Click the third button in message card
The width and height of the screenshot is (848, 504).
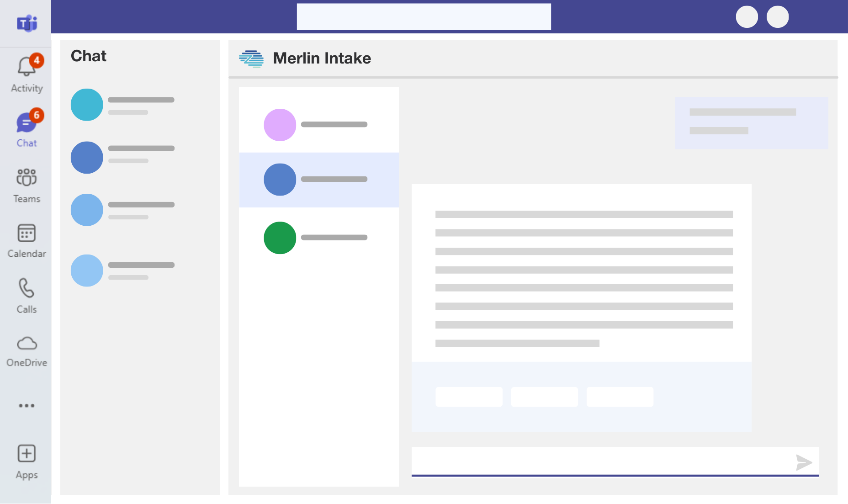coord(620,397)
